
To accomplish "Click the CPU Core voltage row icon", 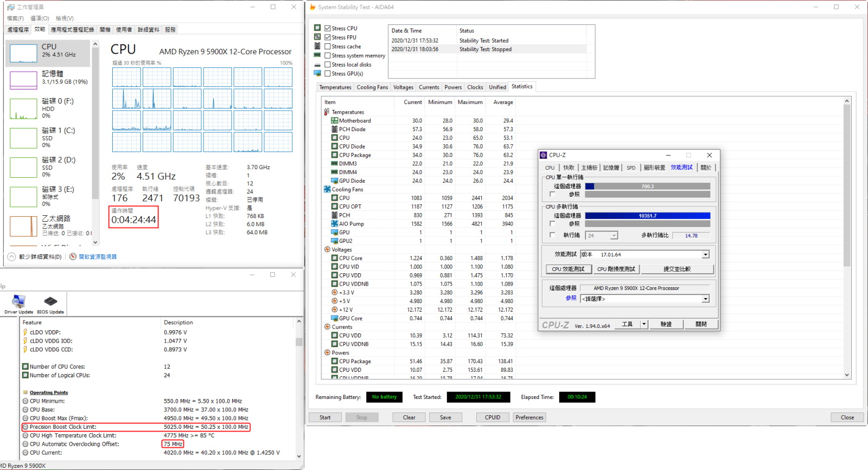I will click(335, 258).
